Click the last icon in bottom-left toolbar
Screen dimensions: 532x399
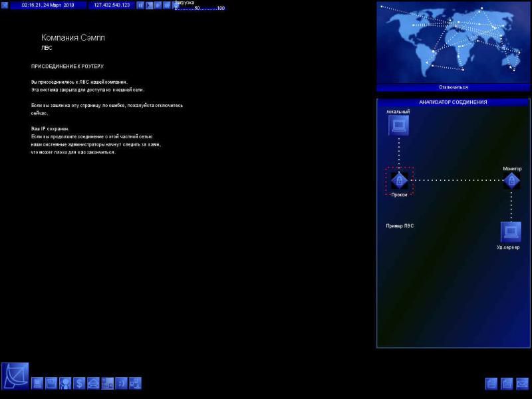point(135,383)
